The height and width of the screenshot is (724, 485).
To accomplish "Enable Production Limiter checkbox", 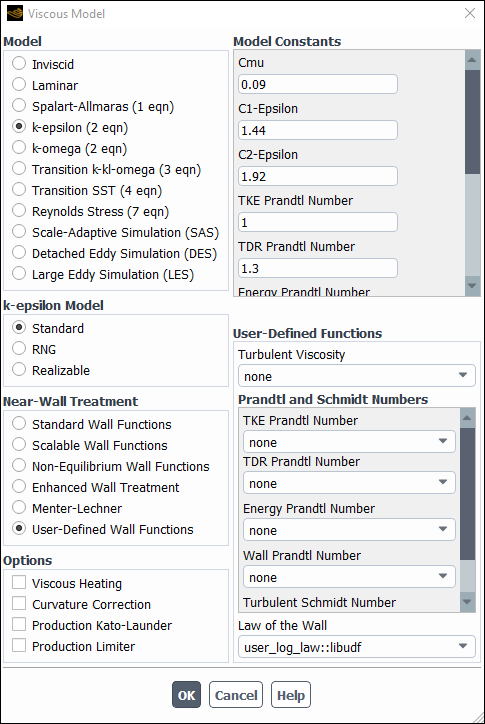I will tap(19, 646).
